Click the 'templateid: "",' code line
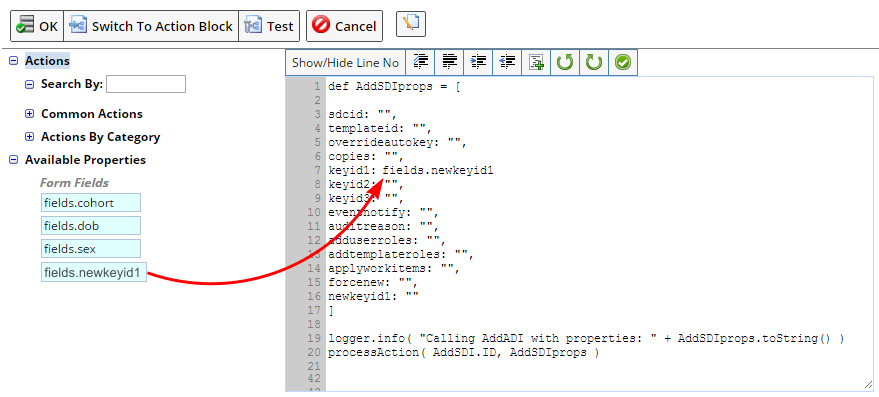Viewport: 879px width, 397px height. [380, 128]
